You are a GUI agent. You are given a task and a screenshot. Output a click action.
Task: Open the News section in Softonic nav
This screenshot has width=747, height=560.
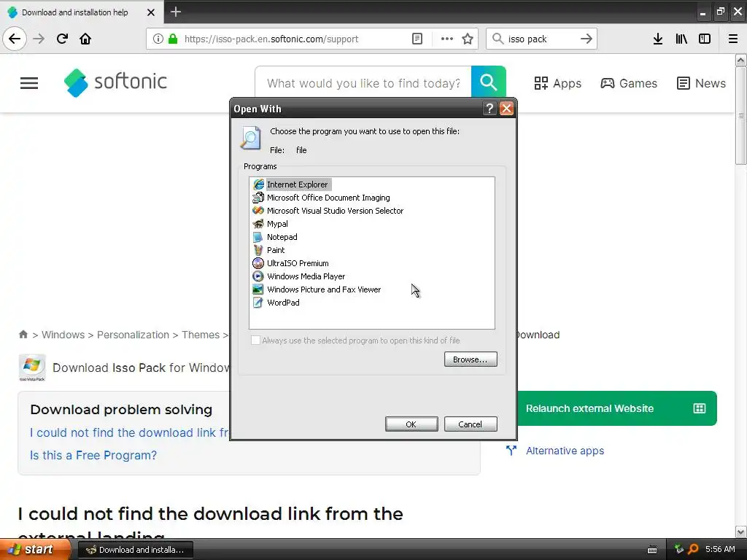click(x=701, y=83)
